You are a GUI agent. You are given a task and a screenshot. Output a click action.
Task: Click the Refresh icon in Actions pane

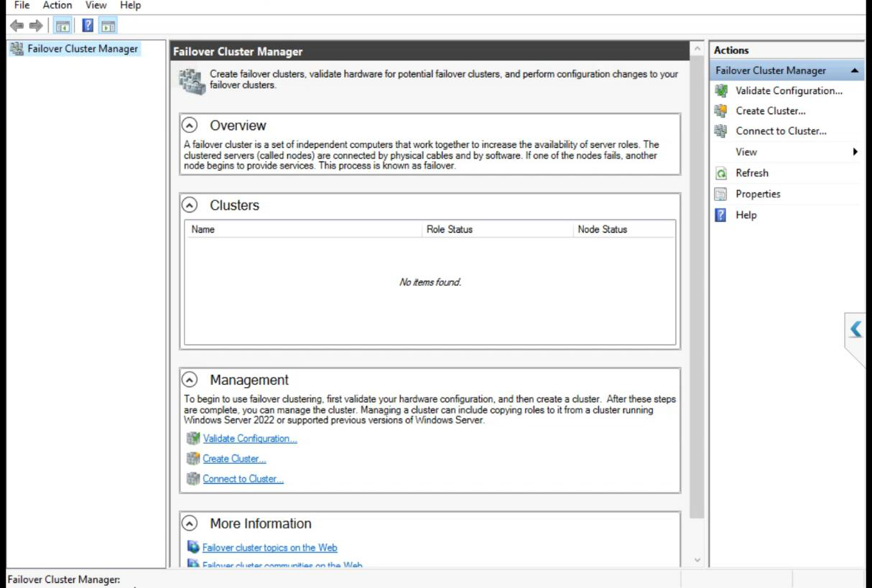723,173
